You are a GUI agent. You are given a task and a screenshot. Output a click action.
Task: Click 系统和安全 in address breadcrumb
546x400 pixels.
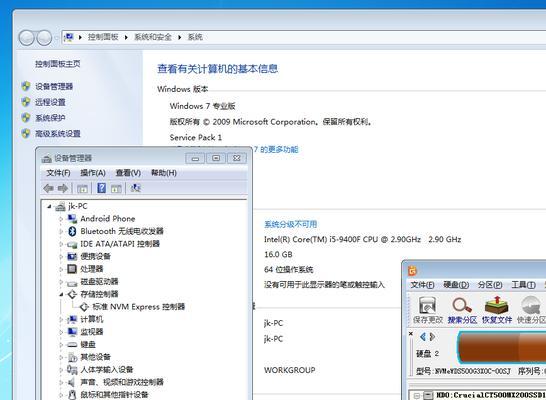153,37
